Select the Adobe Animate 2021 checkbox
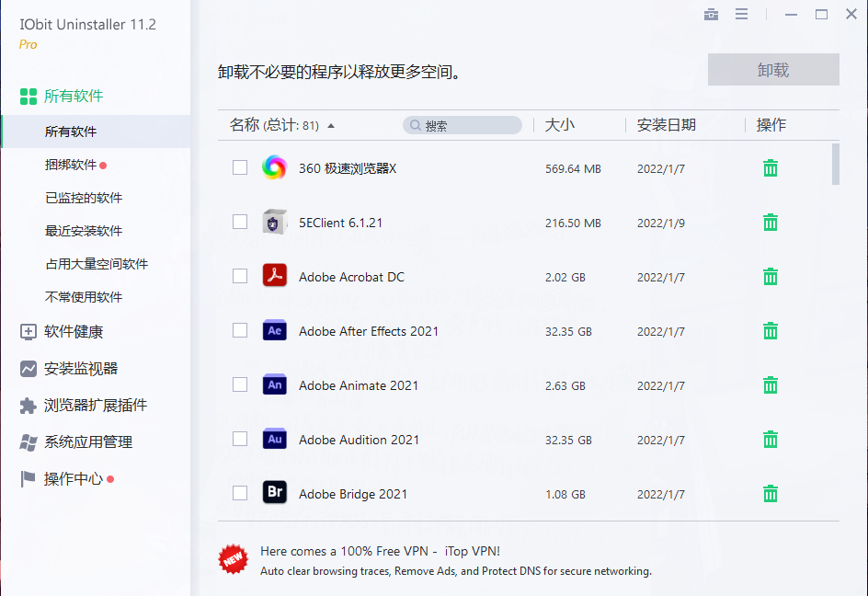The width and height of the screenshot is (868, 596). pos(240,385)
